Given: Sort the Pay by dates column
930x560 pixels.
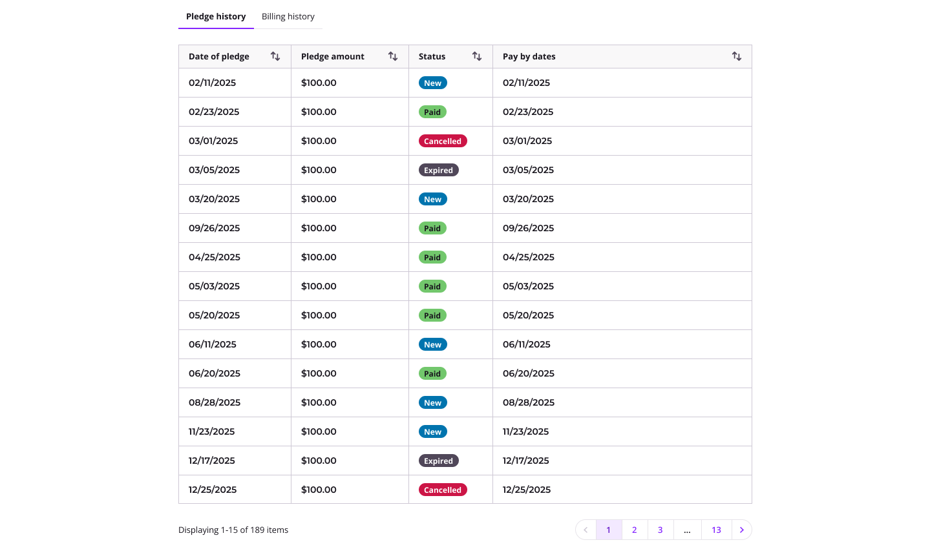Looking at the screenshot, I should (737, 57).
